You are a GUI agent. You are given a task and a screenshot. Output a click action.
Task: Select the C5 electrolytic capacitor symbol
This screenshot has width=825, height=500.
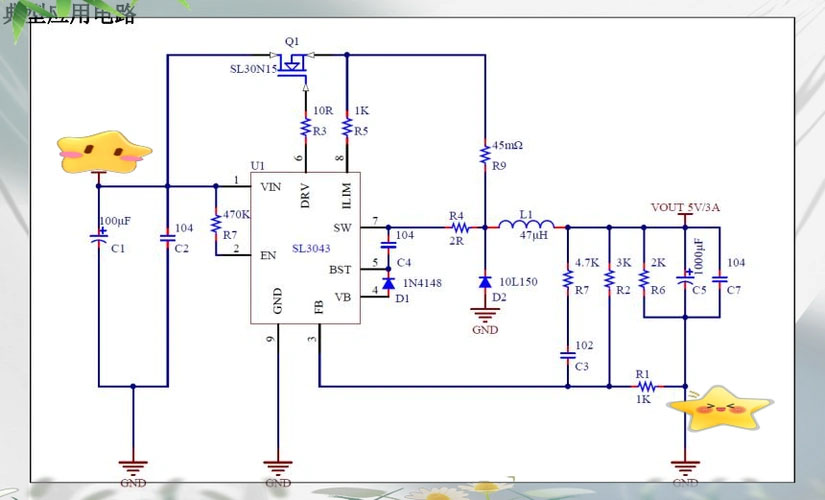tap(685, 279)
